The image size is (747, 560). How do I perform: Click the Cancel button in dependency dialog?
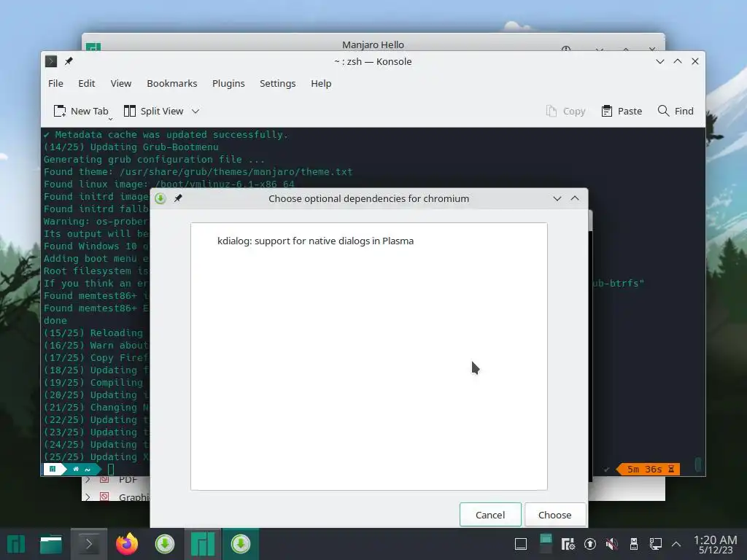pyautogui.click(x=490, y=515)
